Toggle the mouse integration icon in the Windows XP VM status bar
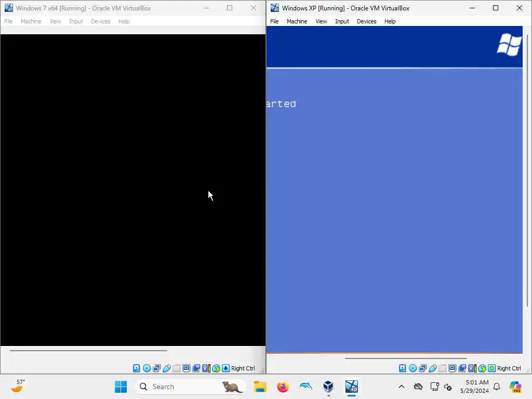 point(482,368)
